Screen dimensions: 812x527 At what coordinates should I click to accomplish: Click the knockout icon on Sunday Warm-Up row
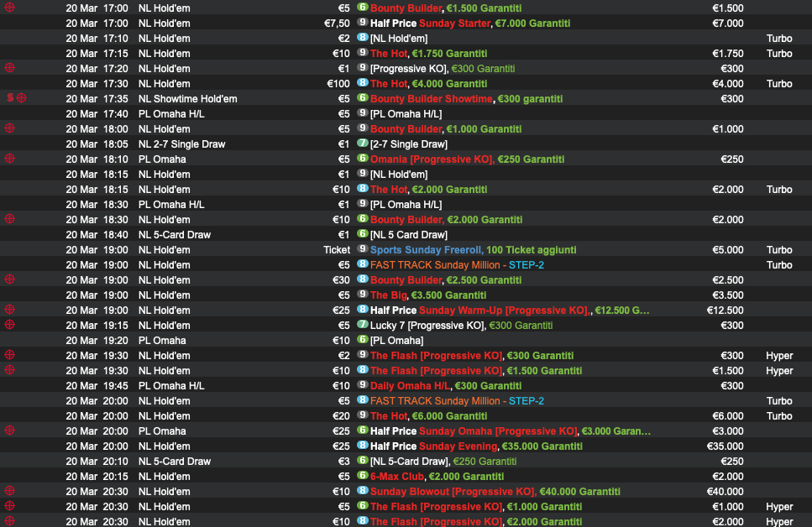pos(10,310)
